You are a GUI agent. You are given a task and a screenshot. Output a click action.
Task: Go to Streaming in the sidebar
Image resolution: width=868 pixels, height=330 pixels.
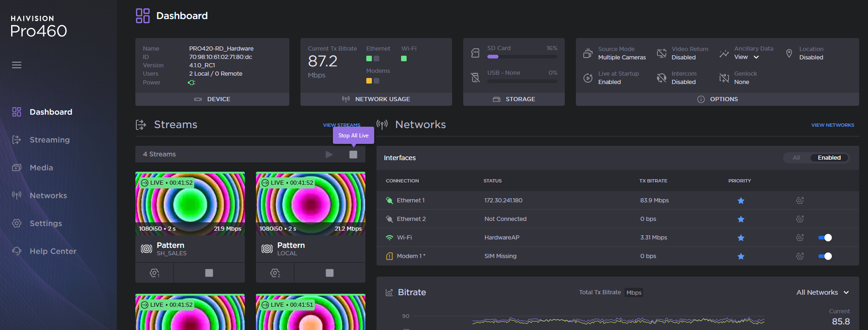click(50, 140)
